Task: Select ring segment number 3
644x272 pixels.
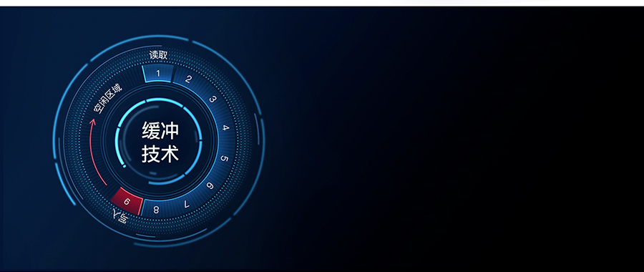Action: (x=213, y=99)
